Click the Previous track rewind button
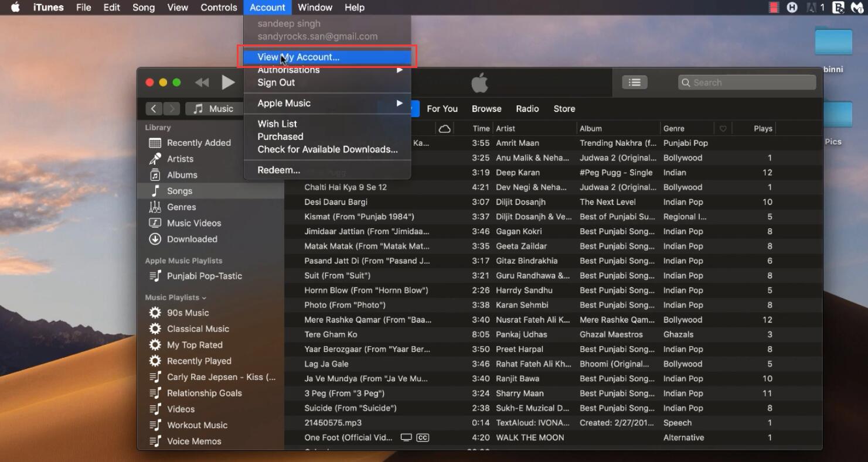Screen dimensions: 868x462 [202, 83]
